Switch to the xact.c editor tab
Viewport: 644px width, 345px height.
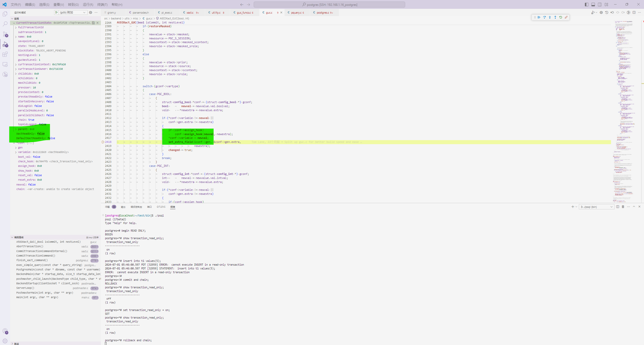(193, 12)
